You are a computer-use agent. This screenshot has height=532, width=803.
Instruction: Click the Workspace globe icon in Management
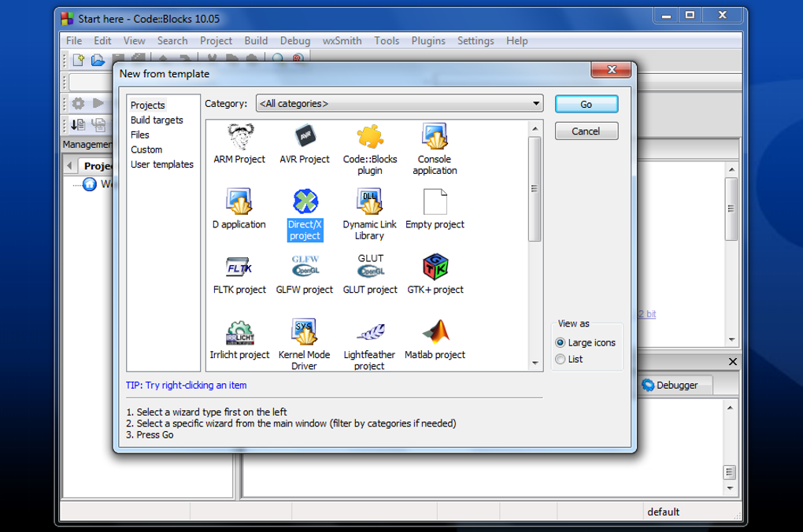90,184
